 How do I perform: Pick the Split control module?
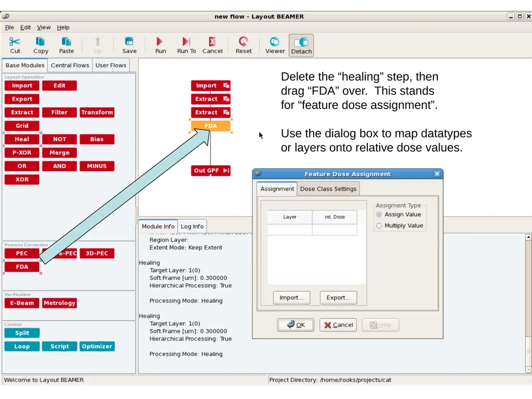pos(22,333)
